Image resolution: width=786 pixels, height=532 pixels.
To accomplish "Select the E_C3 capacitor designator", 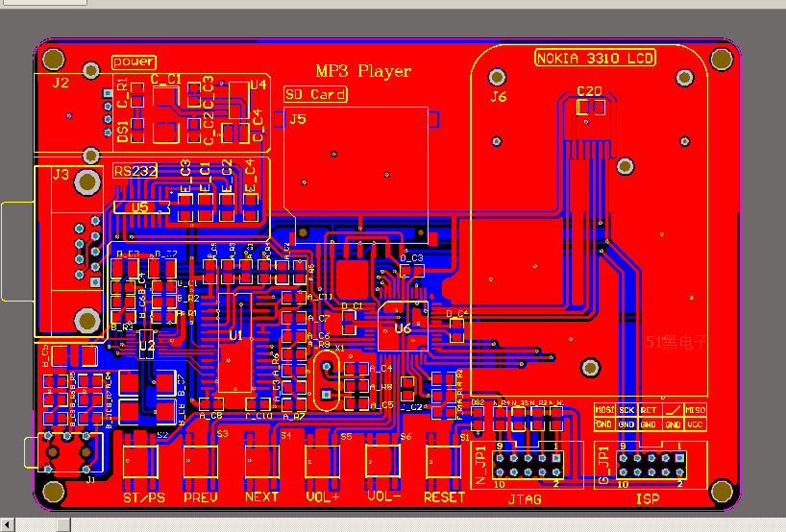I will (x=185, y=176).
